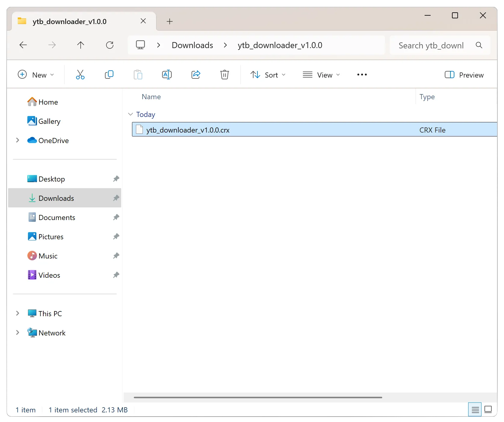Switch to Details view icon in status bar
Viewport: 504px width, 422px height.
(475, 409)
